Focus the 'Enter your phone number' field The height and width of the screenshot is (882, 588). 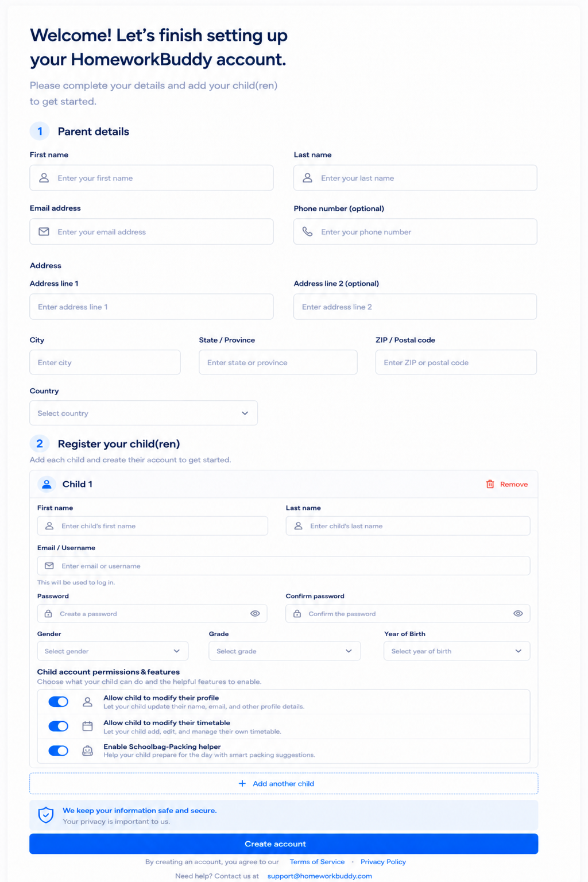pyautogui.click(x=415, y=232)
